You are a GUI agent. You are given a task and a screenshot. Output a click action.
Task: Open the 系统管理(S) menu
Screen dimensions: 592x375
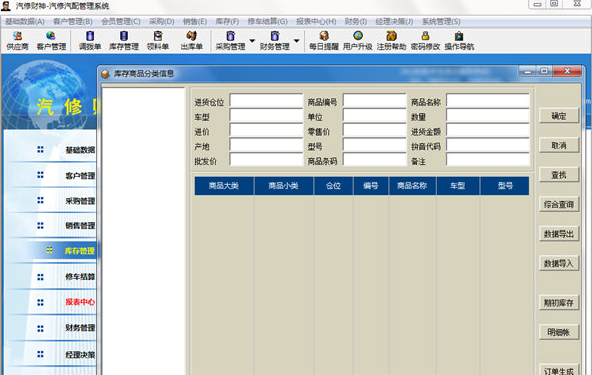pyautogui.click(x=441, y=22)
